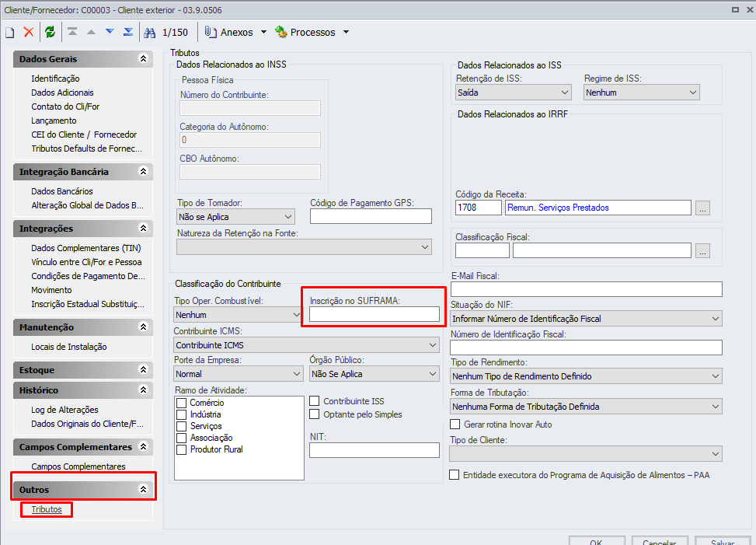Enable Optante pelo Simples checkbox
This screenshot has width=756, height=545.
(x=315, y=414)
